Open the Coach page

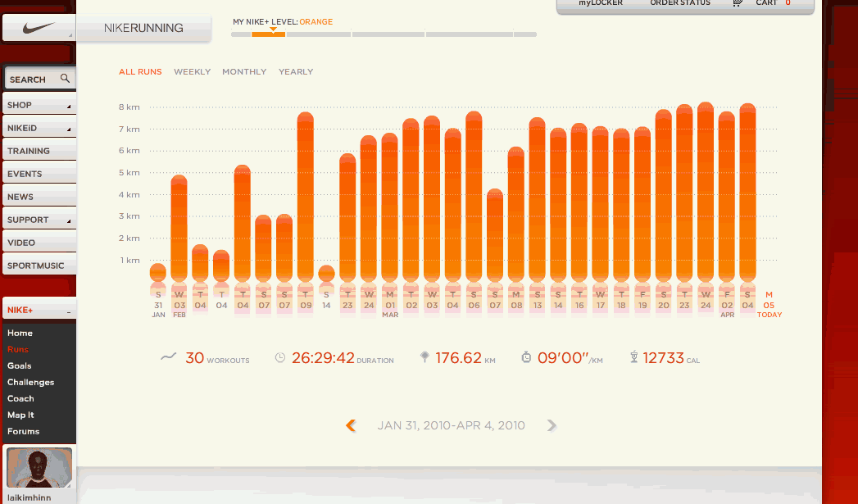(20, 398)
